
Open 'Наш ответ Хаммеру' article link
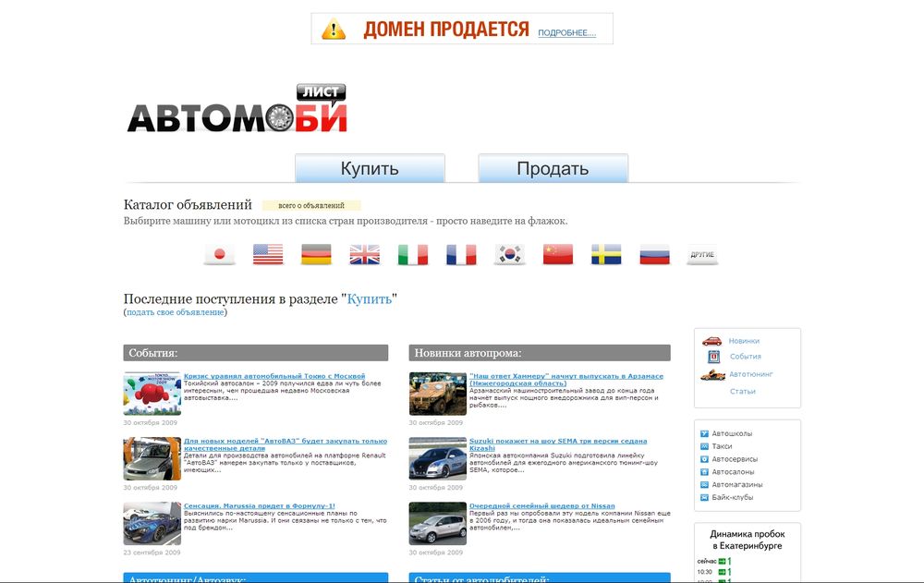[x=566, y=380]
